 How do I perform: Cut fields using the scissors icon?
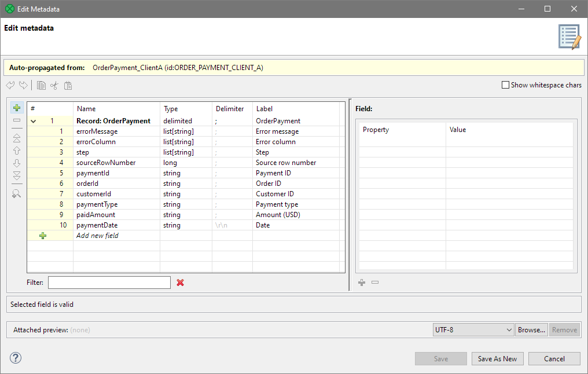point(55,85)
